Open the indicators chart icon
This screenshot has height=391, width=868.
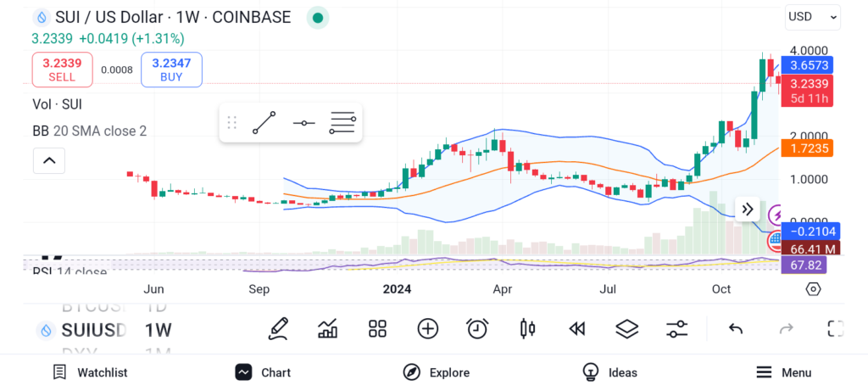click(x=328, y=329)
